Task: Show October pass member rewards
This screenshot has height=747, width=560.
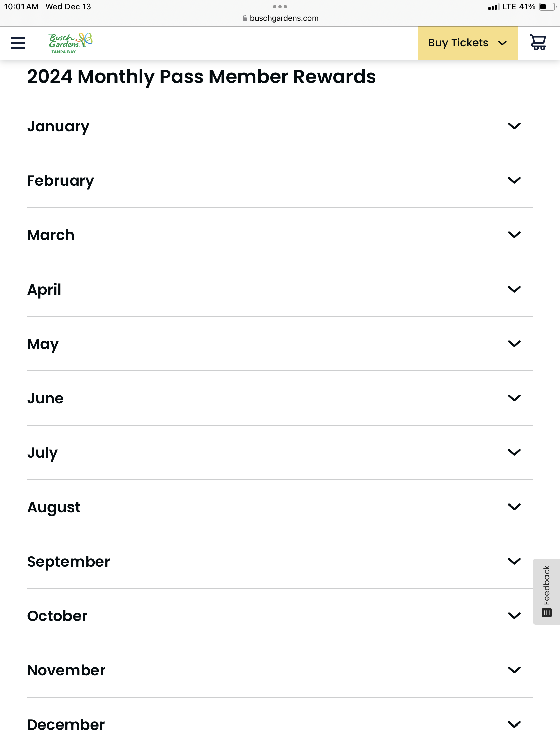Action: tap(280, 616)
